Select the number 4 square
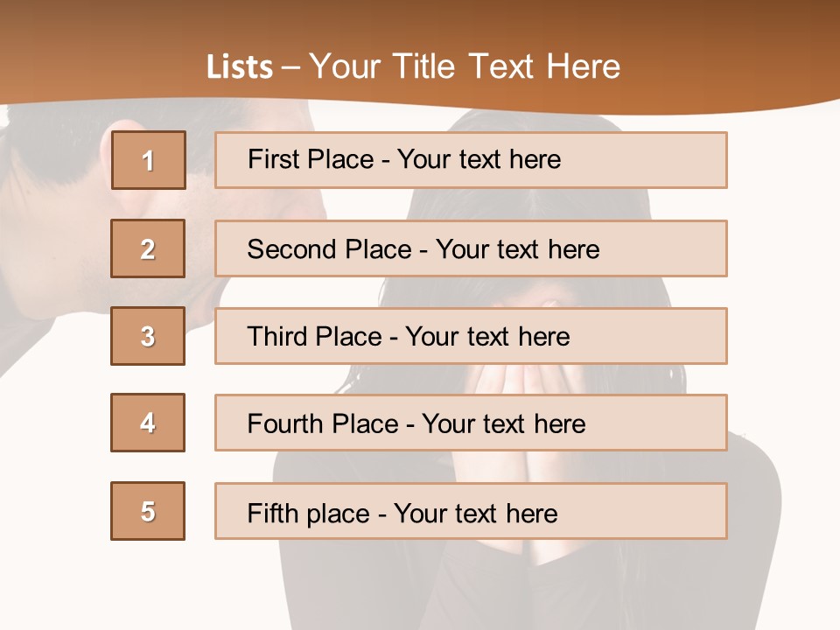The height and width of the screenshot is (630, 840). (148, 423)
